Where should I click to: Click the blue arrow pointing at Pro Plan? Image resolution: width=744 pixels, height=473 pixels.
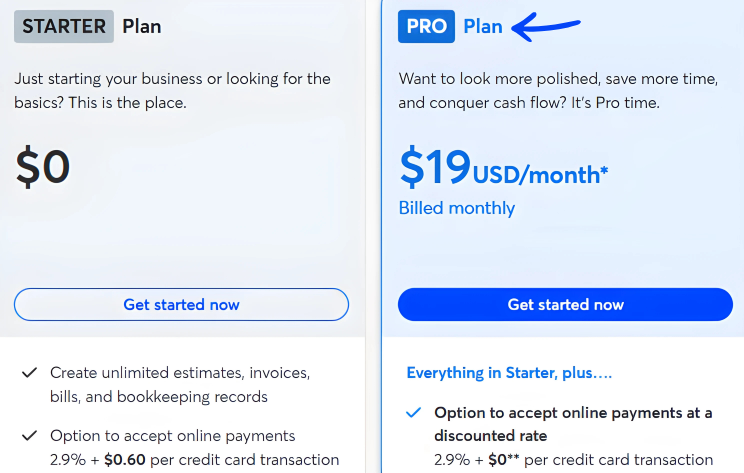pyautogui.click(x=546, y=27)
